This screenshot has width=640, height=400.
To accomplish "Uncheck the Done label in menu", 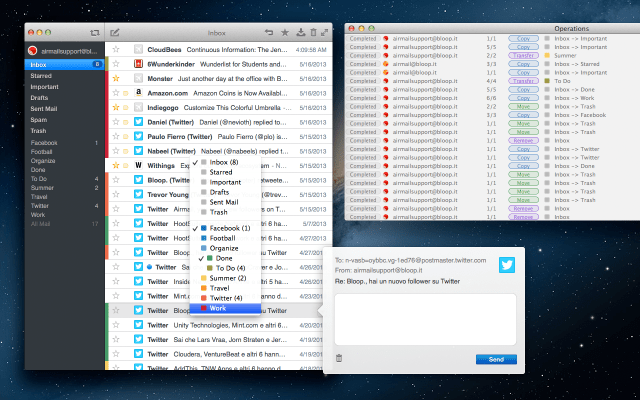I will coord(225,258).
